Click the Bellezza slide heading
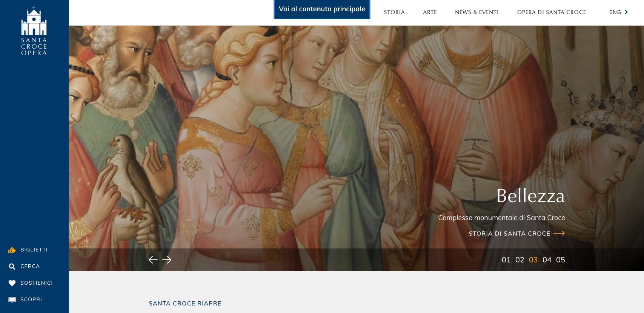 pyautogui.click(x=530, y=196)
